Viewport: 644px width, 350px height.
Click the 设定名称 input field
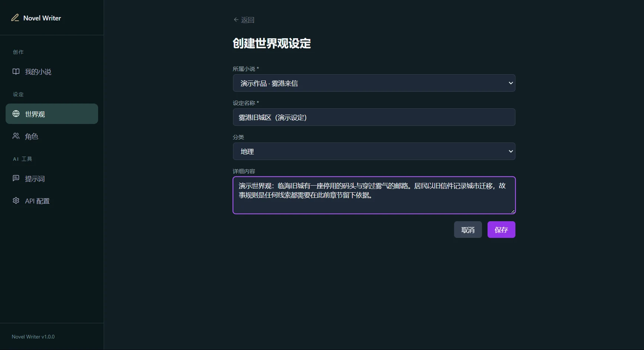(374, 117)
